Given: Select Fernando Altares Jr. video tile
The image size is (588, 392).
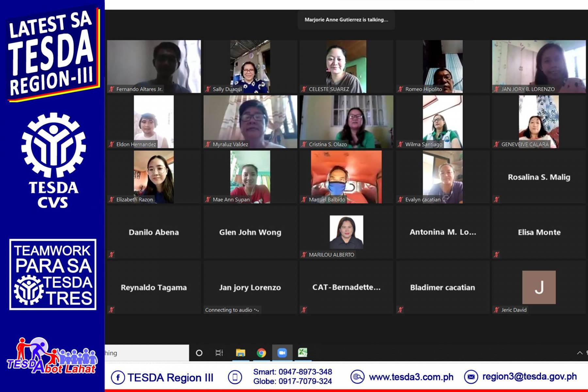Looking at the screenshot, I should [x=154, y=67].
